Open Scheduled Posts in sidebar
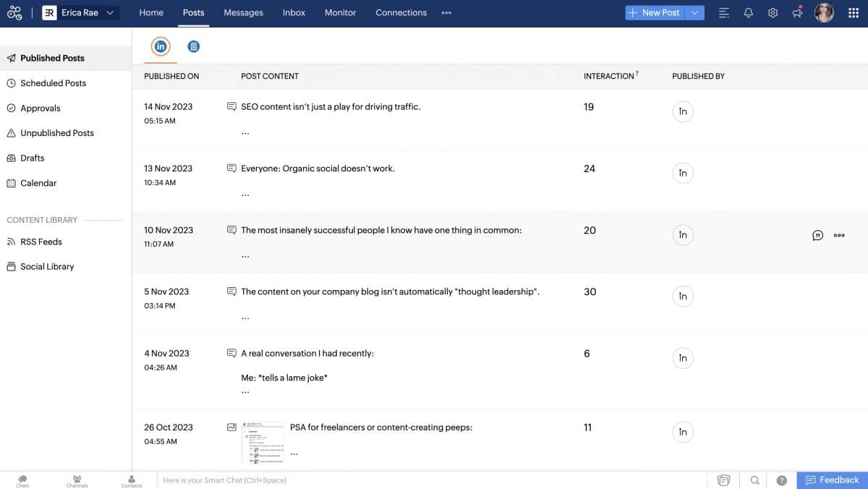 coord(53,83)
